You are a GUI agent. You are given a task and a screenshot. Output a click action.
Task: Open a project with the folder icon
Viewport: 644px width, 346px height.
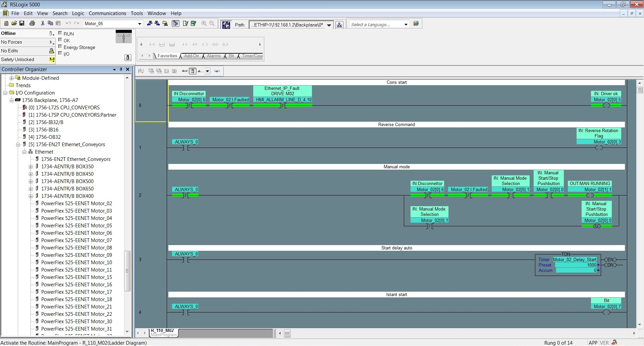point(14,23)
